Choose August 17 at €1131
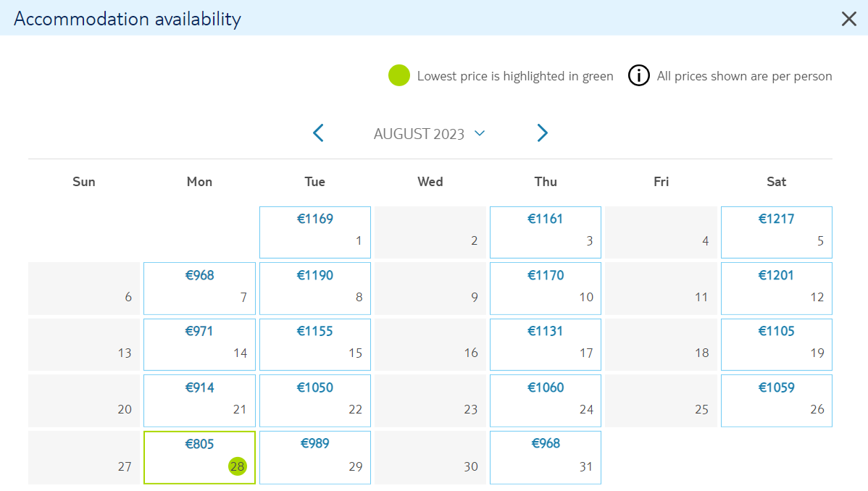The width and height of the screenshot is (868, 491). (546, 344)
